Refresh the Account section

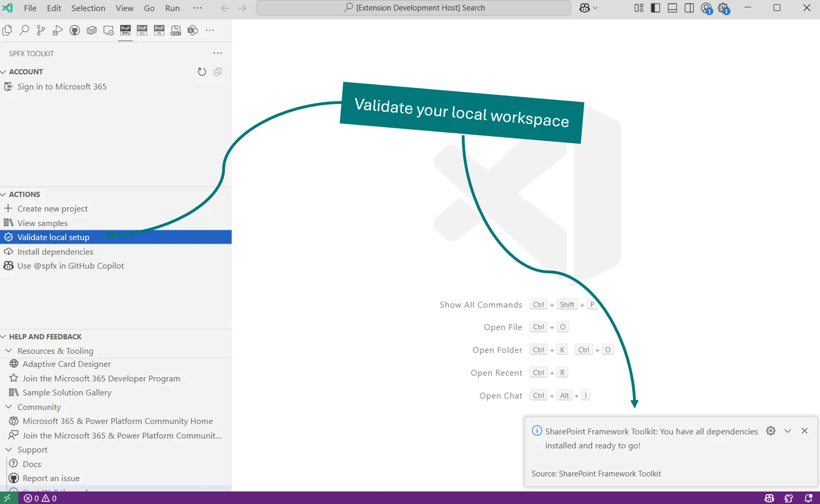202,72
